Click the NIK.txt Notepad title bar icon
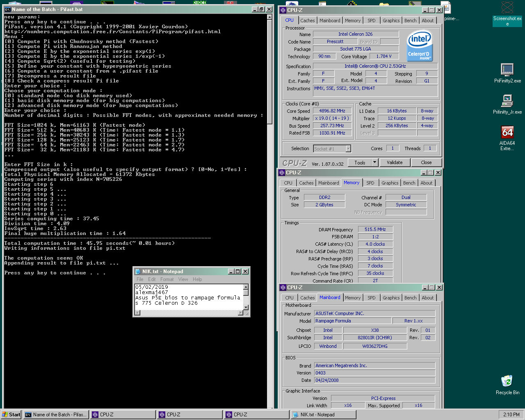The image size is (525, 420). pos(138,272)
